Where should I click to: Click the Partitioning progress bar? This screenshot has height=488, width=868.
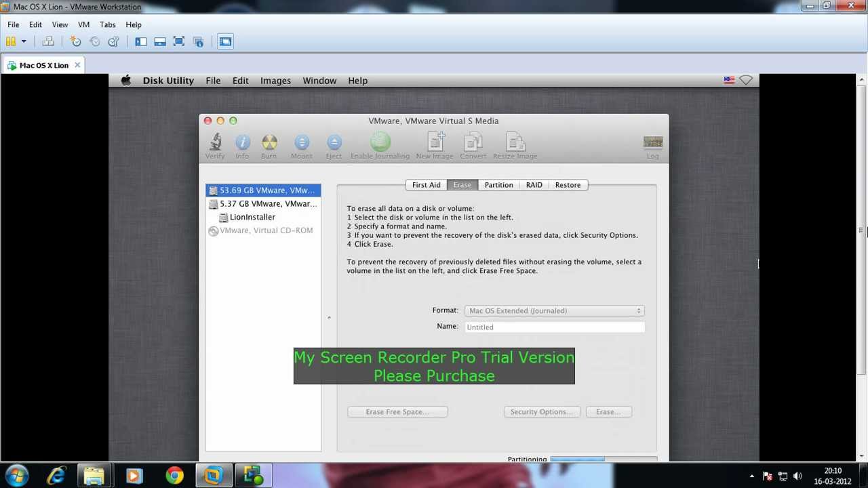[604, 459]
